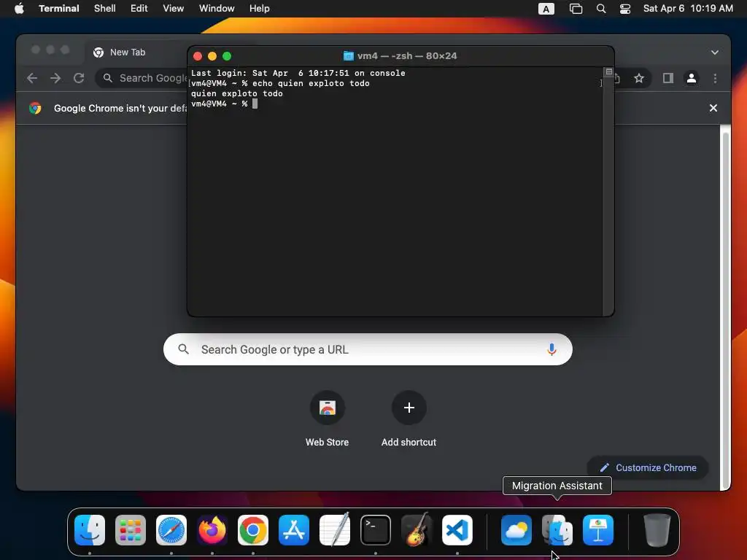Reload the Chrome page
This screenshot has width=747, height=560.
coord(79,78)
